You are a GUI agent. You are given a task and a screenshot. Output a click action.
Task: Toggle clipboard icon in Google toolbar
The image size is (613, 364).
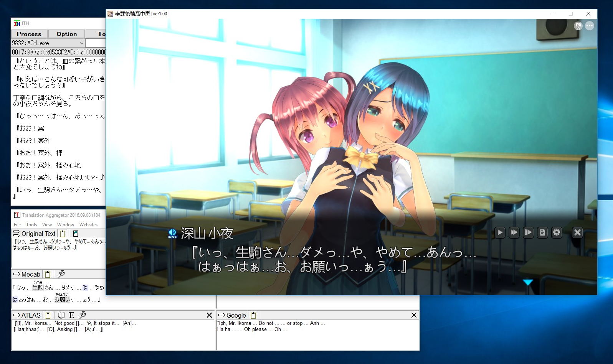pos(253,315)
